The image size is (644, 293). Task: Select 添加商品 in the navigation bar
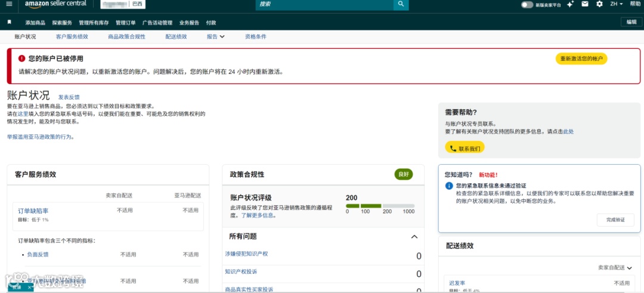(35, 23)
